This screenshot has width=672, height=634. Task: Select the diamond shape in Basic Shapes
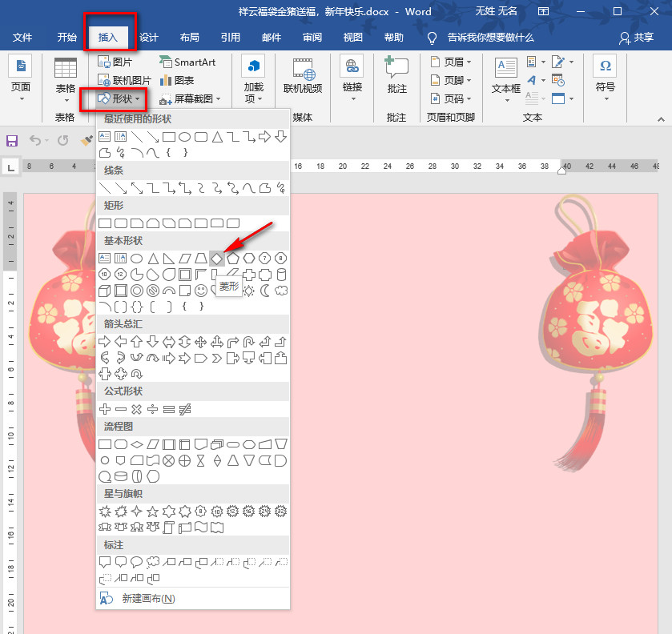click(217, 259)
